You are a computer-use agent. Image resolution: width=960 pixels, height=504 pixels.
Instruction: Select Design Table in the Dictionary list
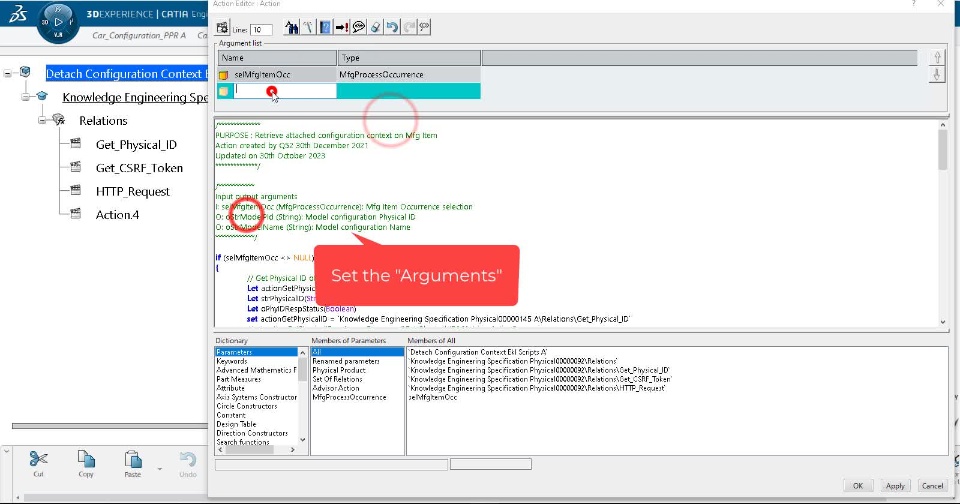click(236, 424)
